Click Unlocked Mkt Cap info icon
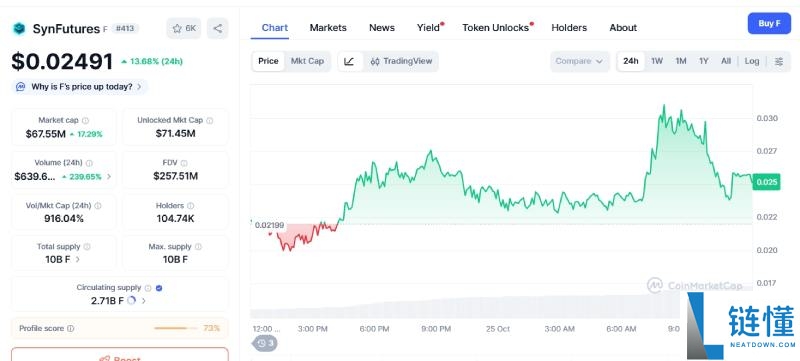Image resolution: width=800 pixels, height=361 pixels. point(210,121)
